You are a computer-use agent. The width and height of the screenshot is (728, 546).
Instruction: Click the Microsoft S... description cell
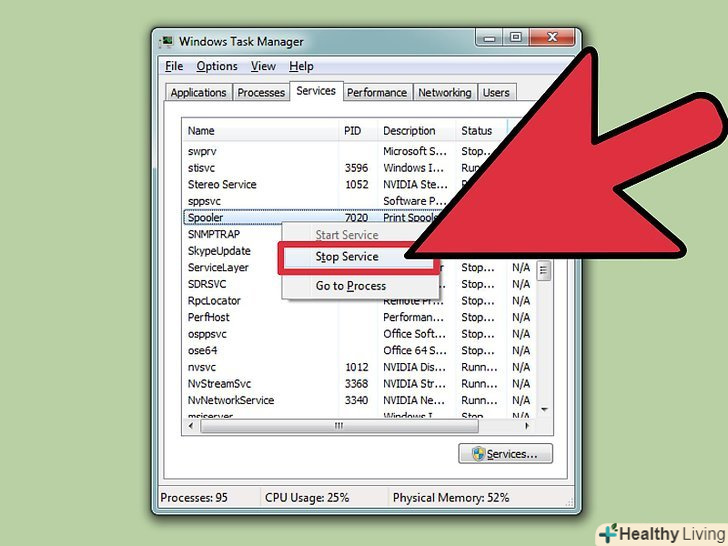415,151
